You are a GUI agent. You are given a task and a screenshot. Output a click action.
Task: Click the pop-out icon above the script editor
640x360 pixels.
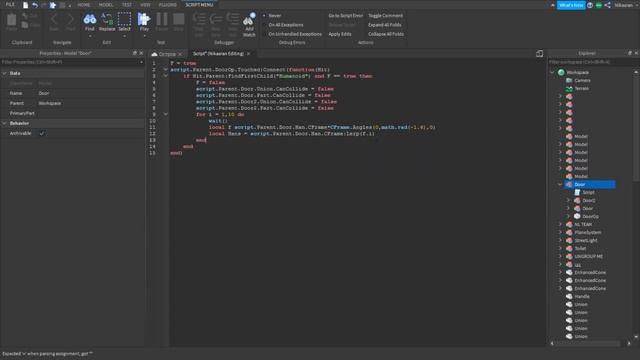coord(539,53)
